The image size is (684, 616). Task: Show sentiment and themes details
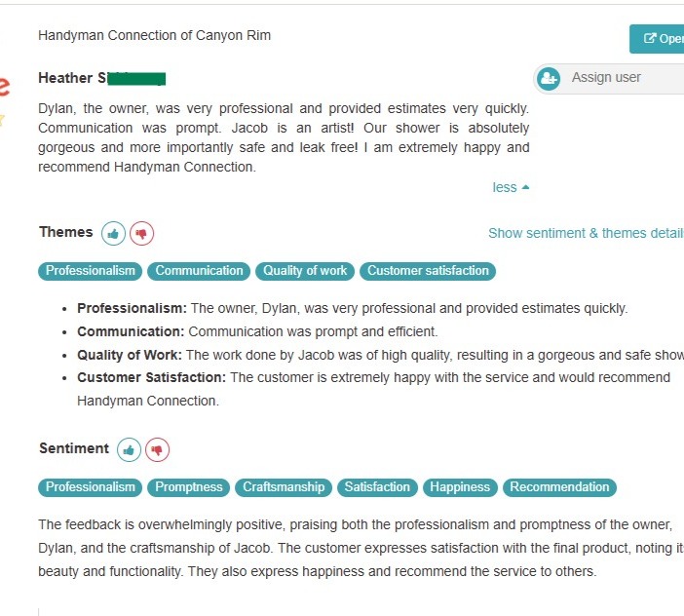pos(586,233)
